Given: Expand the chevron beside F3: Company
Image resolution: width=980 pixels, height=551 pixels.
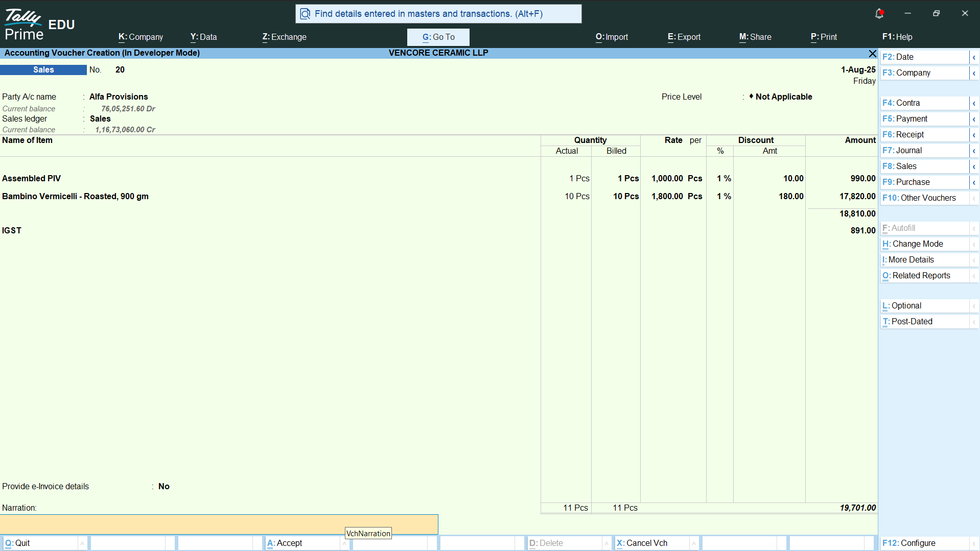Looking at the screenshot, I should coord(974,73).
